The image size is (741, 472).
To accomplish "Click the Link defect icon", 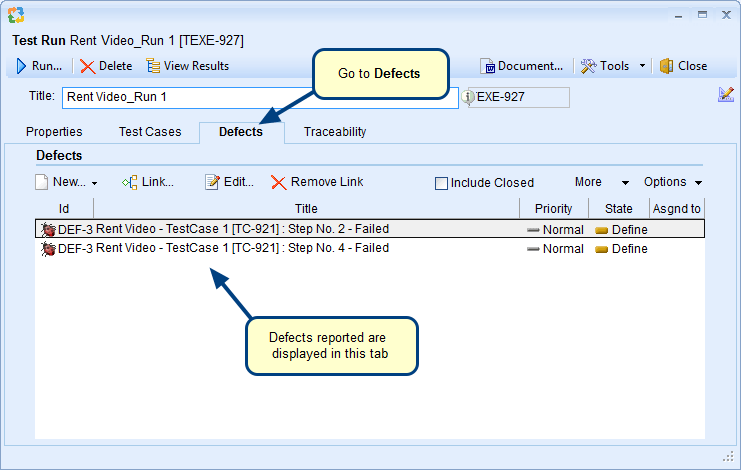I will 129,182.
